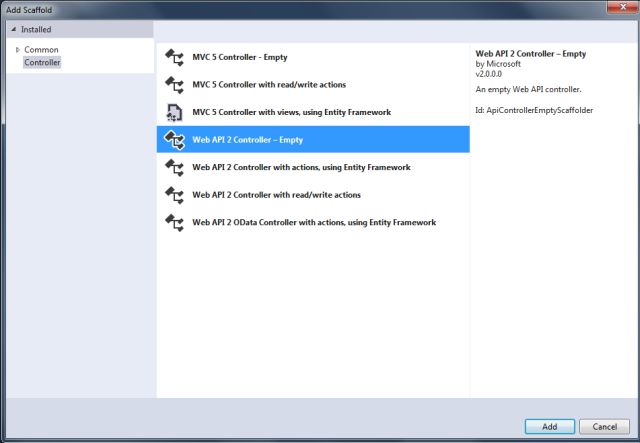Screen dimensions: 640x443
Task: Click the 'An empty Web API controller.' description
Action: point(528,89)
